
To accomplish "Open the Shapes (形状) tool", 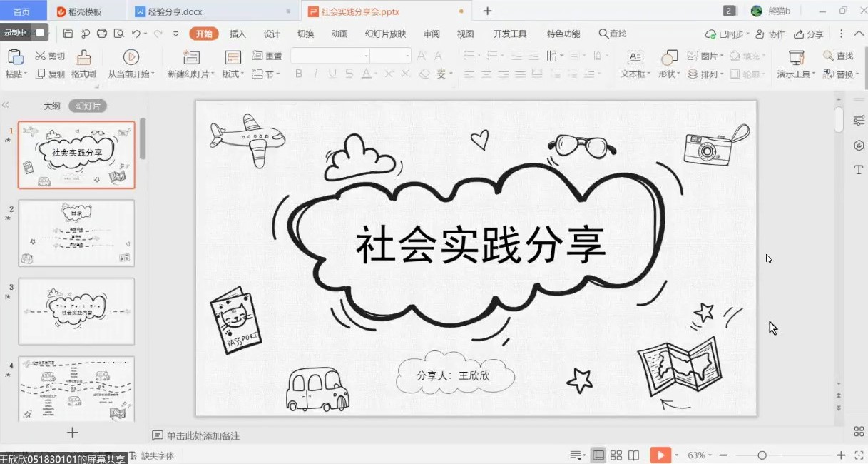I will tap(669, 58).
